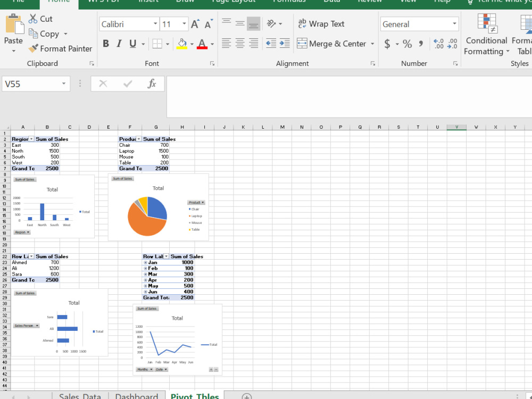Click Cancel X in formula bar
This screenshot has height=399, width=532.
(x=103, y=84)
